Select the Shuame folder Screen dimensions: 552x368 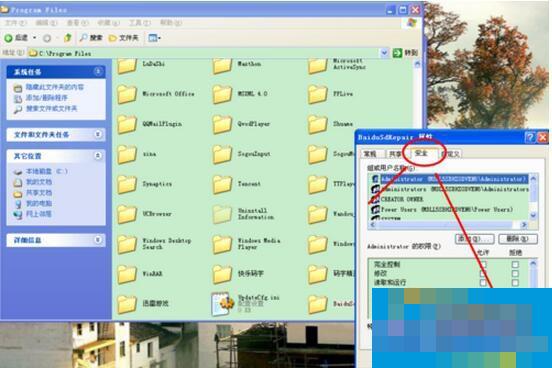pos(330,124)
